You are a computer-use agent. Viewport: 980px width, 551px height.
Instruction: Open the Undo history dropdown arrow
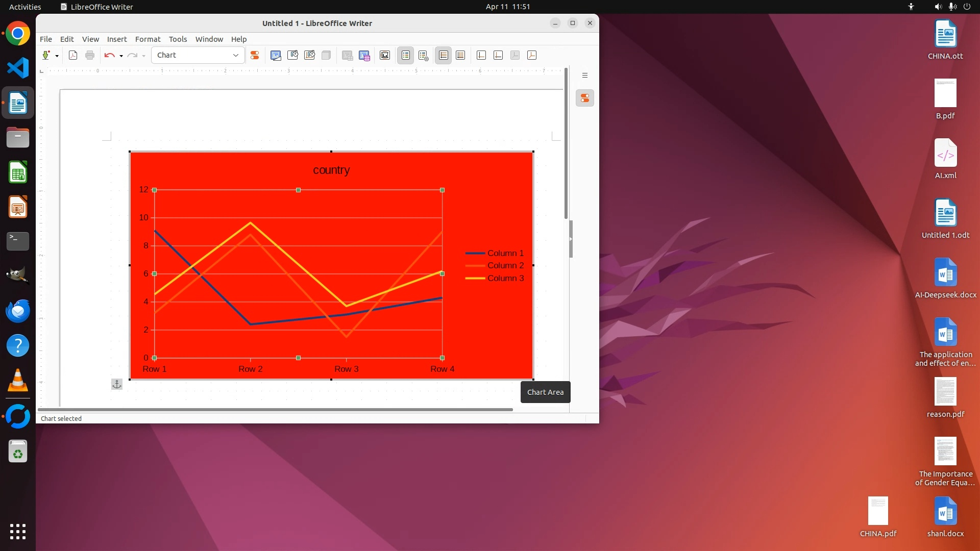(x=121, y=56)
